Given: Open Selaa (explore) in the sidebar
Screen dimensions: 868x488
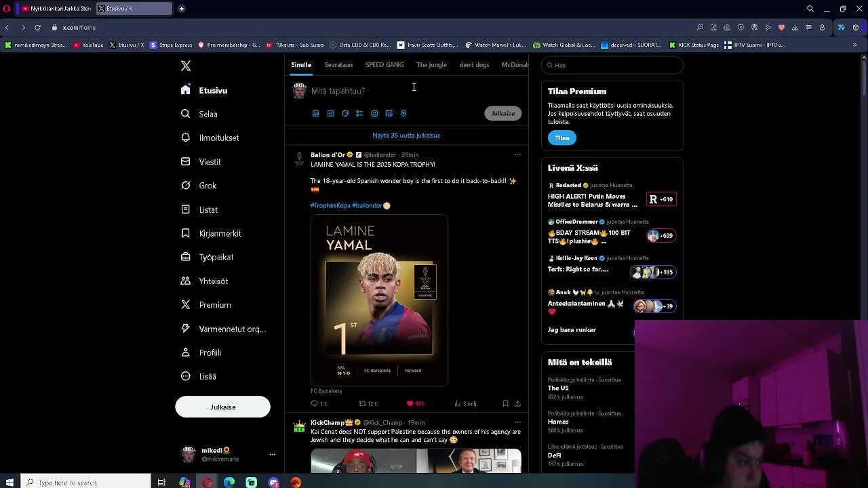Looking at the screenshot, I should (x=199, y=114).
